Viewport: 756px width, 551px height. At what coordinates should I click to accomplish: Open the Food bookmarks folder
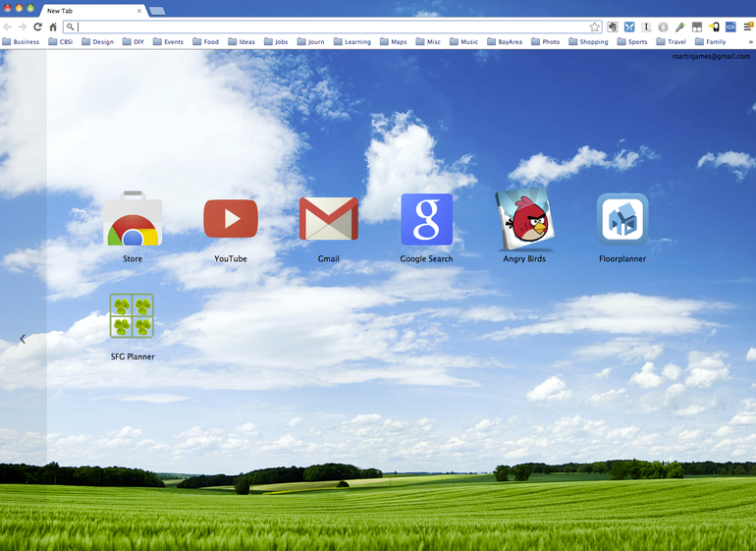click(206, 42)
